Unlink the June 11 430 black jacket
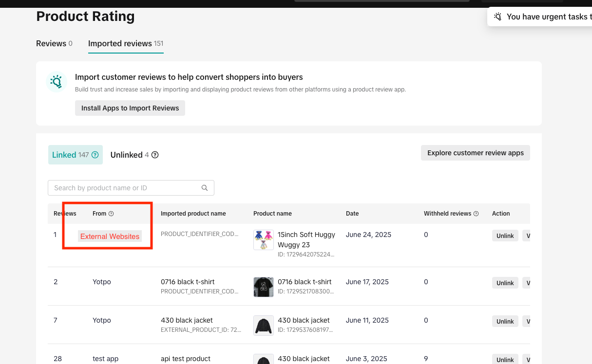This screenshot has height=364, width=592. tap(505, 322)
